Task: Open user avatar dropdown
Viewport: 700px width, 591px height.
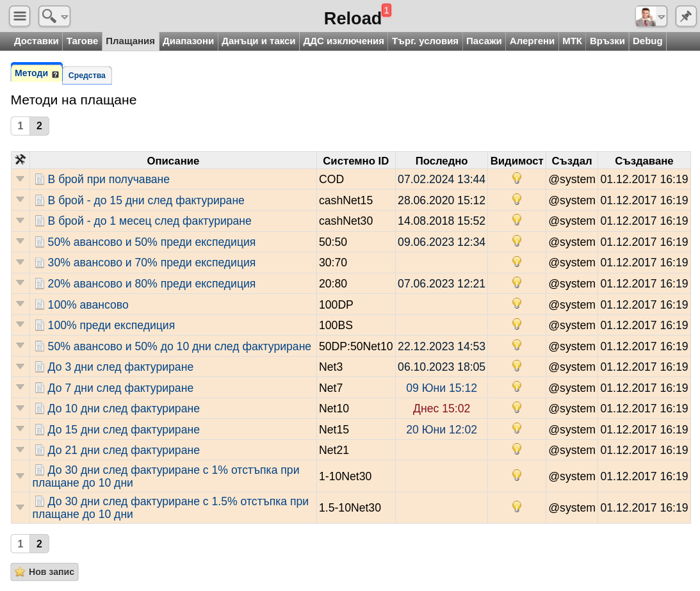Action: click(x=651, y=16)
